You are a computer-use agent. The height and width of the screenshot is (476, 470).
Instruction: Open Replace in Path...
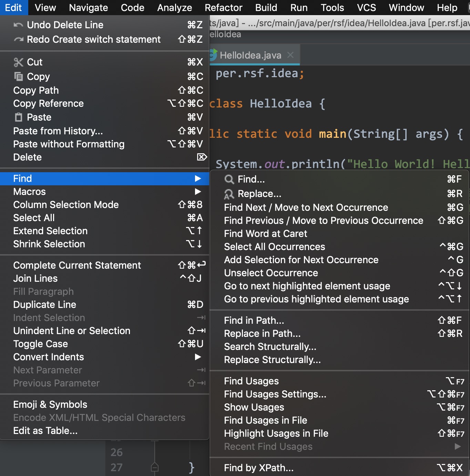[339, 333]
